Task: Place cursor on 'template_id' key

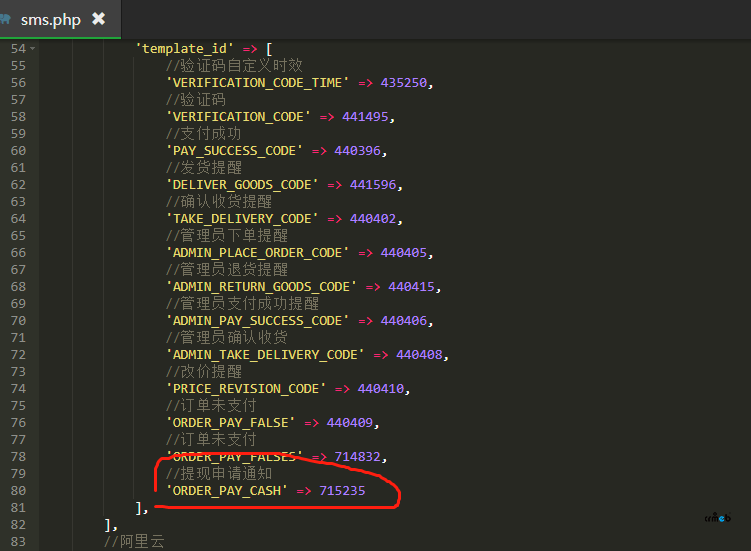Action: point(185,49)
